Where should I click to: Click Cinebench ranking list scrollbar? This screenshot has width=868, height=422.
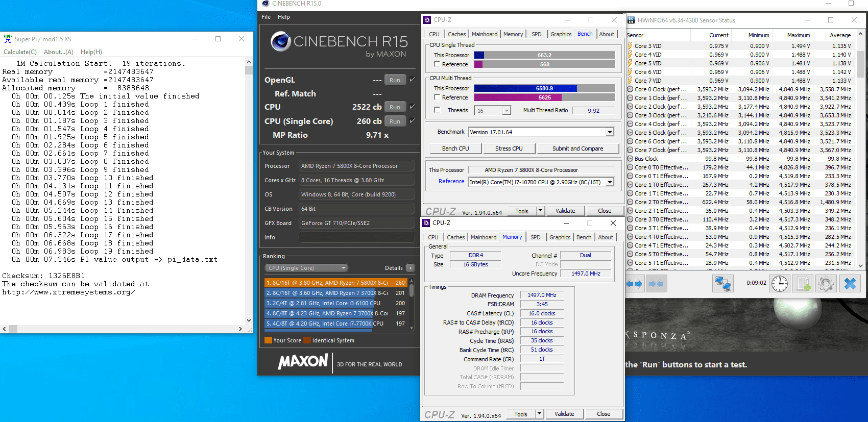pos(412,305)
